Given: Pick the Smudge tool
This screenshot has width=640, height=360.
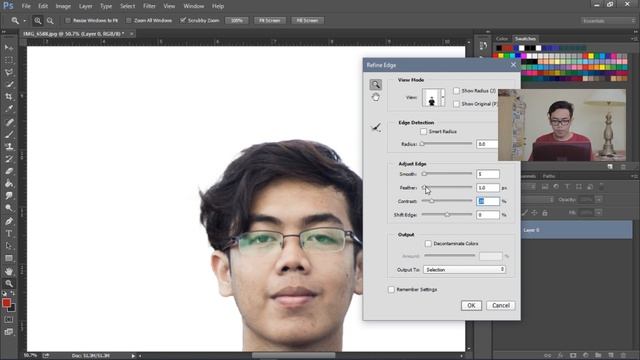Looking at the screenshot, I should 9,196.
